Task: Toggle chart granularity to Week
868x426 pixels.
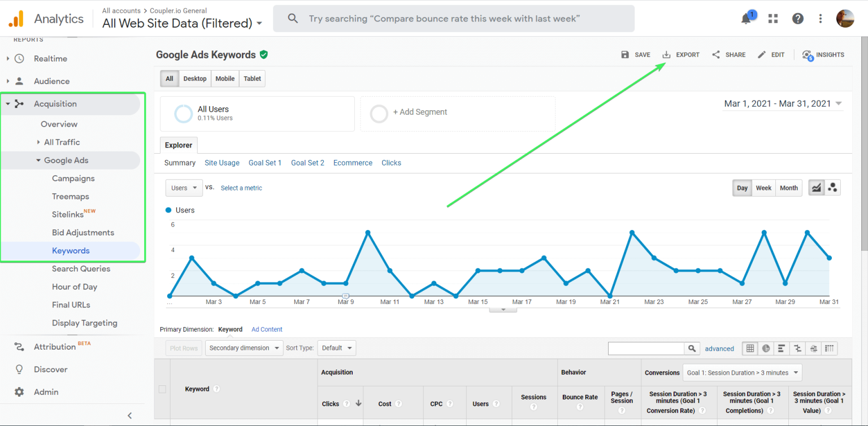Action: point(763,188)
